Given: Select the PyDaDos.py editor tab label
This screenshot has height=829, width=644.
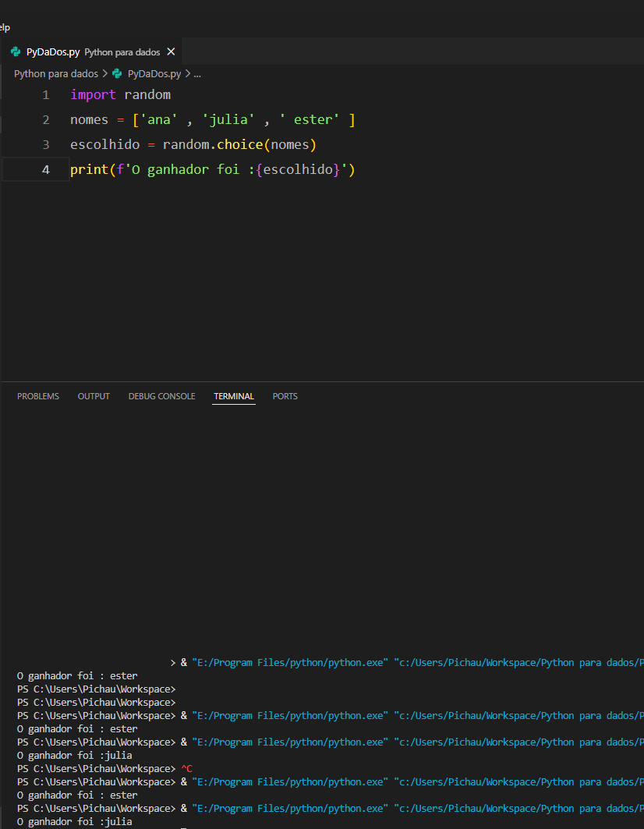Looking at the screenshot, I should click(53, 52).
